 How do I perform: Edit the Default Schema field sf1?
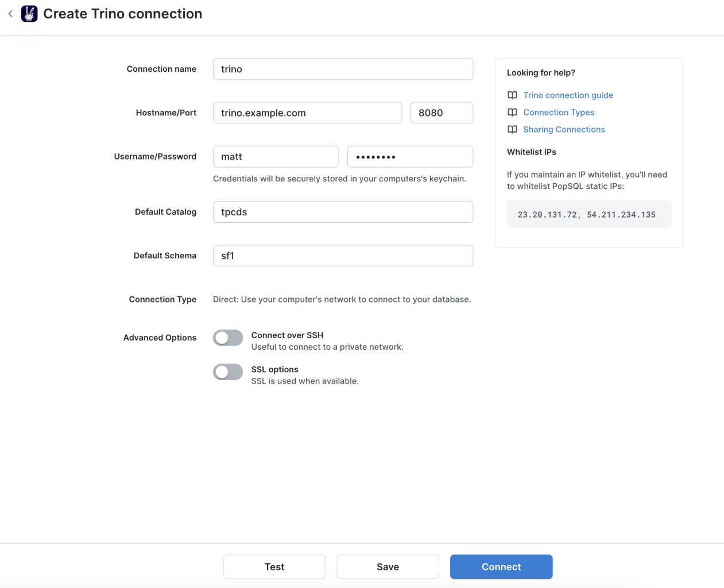click(343, 256)
